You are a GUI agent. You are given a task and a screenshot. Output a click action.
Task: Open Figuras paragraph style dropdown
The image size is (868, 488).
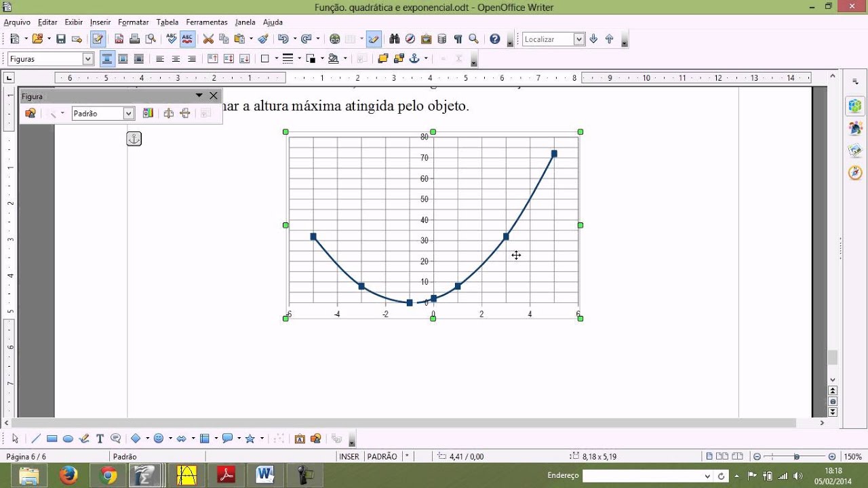[x=87, y=59]
